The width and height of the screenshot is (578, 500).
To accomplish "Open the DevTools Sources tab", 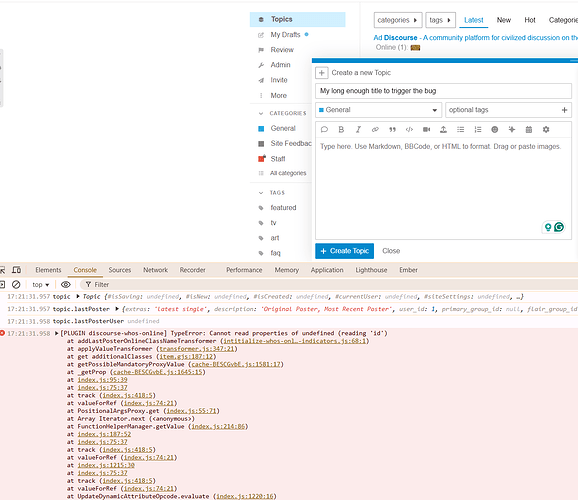I will [x=120, y=270].
